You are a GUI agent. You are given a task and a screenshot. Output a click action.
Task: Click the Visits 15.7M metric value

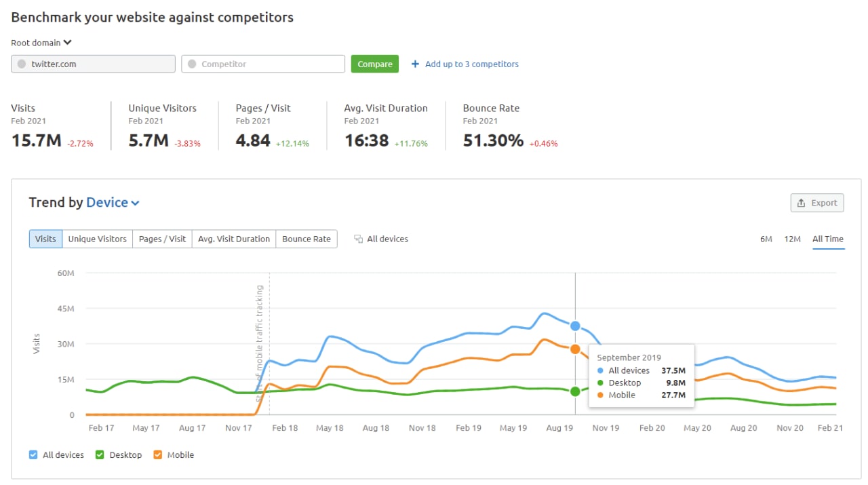[36, 140]
